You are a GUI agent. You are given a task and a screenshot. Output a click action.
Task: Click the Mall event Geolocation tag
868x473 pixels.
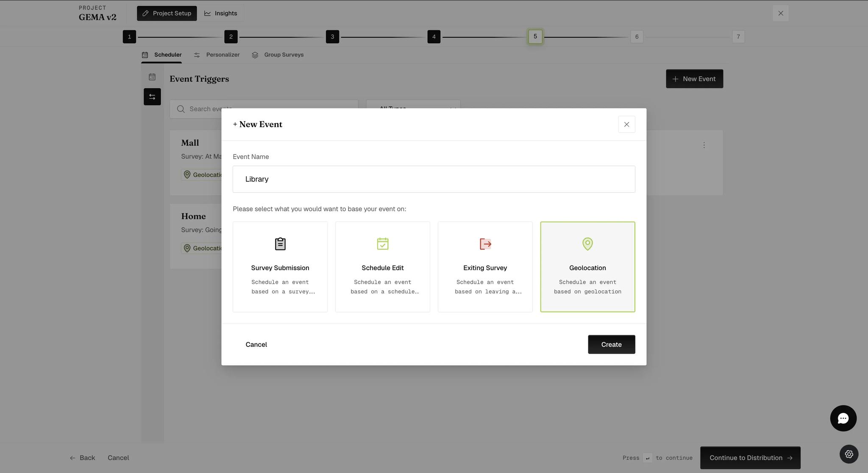click(x=202, y=175)
